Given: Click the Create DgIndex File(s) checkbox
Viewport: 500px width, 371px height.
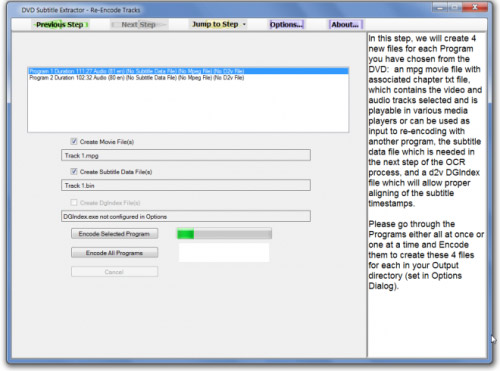Looking at the screenshot, I should tap(74, 202).
